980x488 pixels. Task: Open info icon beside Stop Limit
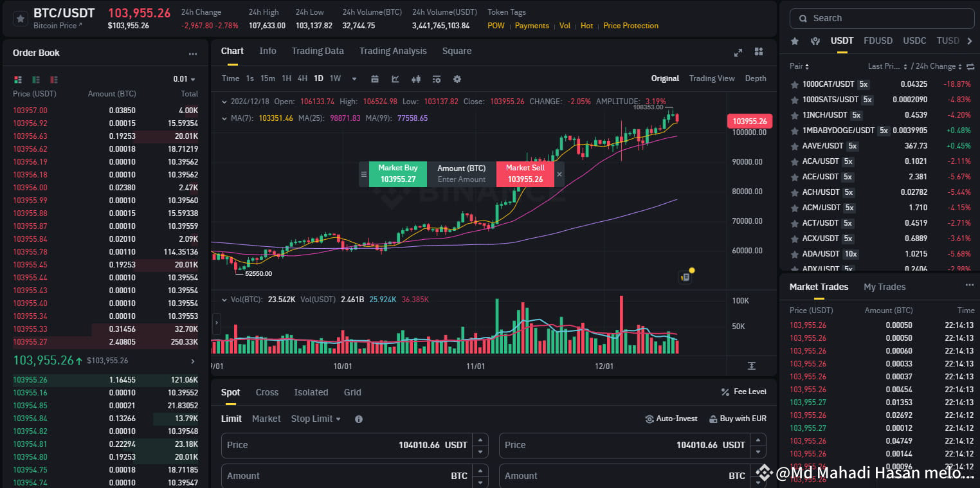coord(359,419)
